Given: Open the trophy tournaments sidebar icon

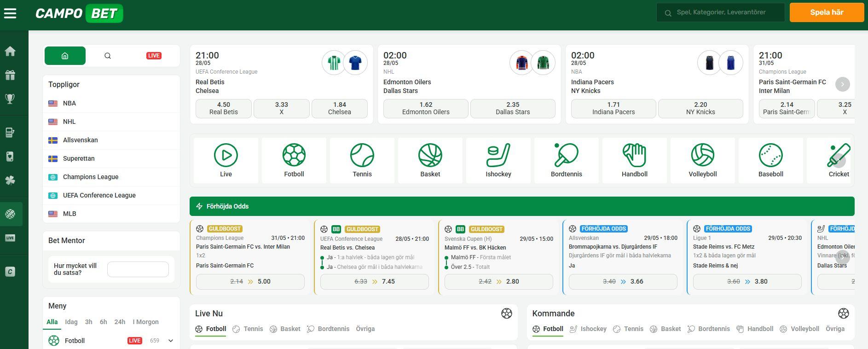Looking at the screenshot, I should 10,99.
